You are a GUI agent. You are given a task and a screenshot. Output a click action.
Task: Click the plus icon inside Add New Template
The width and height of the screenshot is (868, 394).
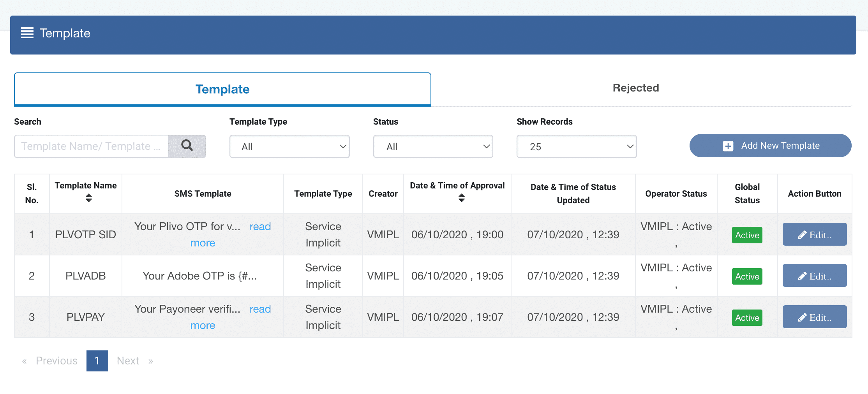pos(728,146)
